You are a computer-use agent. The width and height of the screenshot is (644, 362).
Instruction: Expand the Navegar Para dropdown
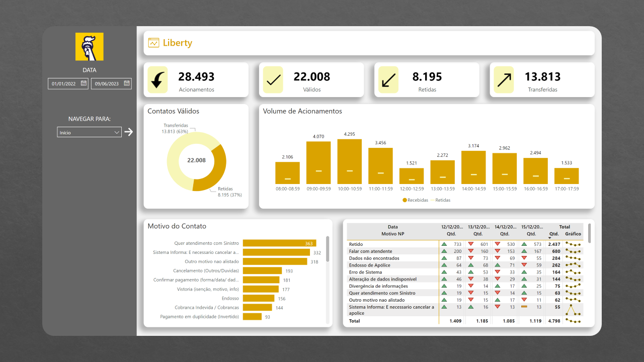tap(90, 132)
